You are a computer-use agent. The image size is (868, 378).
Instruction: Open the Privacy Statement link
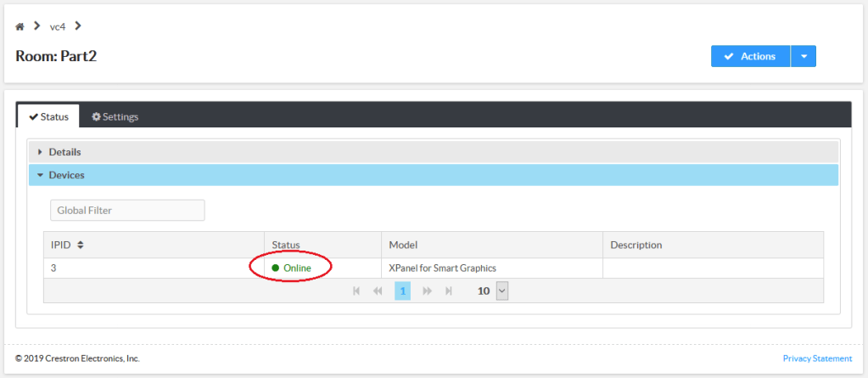point(817,358)
